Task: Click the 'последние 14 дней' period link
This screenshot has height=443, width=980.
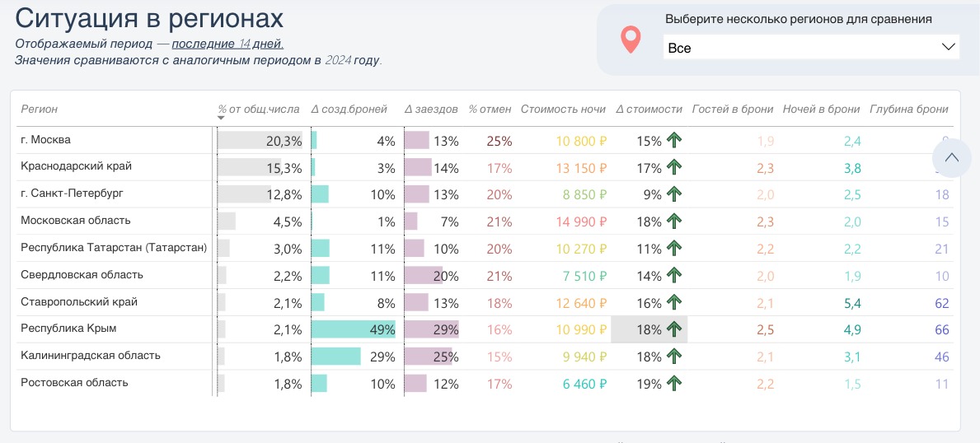Action: [227, 44]
